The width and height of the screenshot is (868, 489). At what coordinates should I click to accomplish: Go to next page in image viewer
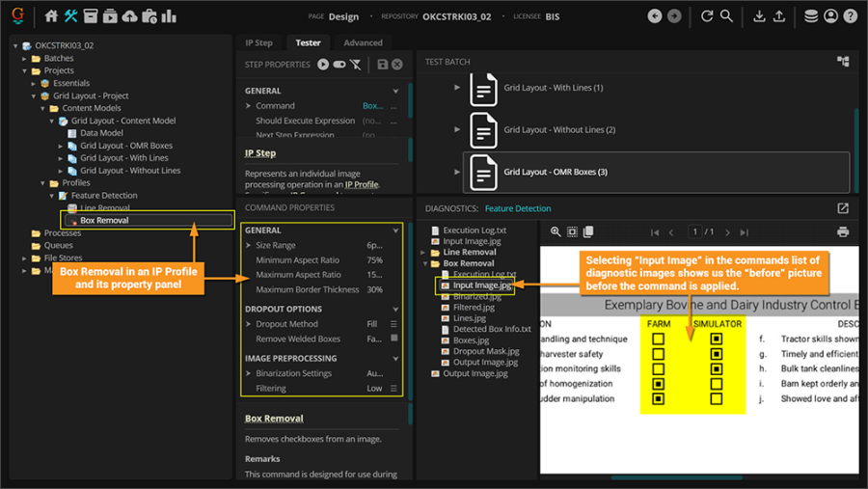[728, 232]
